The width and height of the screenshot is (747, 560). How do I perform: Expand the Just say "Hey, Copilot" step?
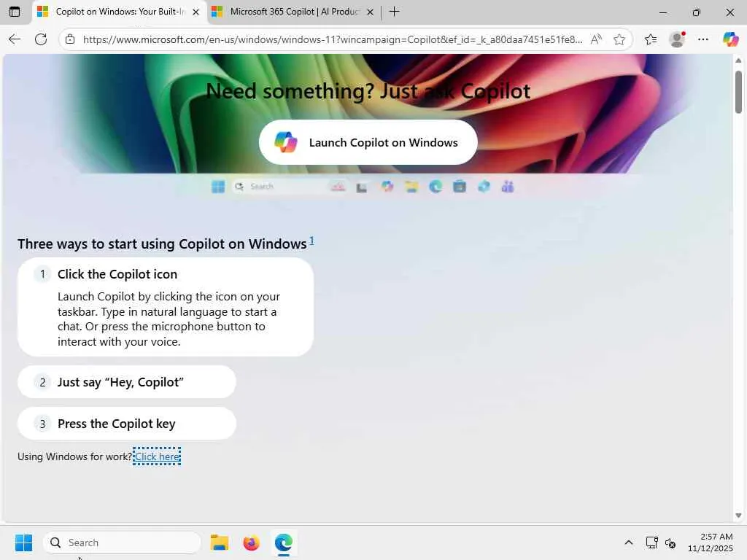click(x=127, y=382)
